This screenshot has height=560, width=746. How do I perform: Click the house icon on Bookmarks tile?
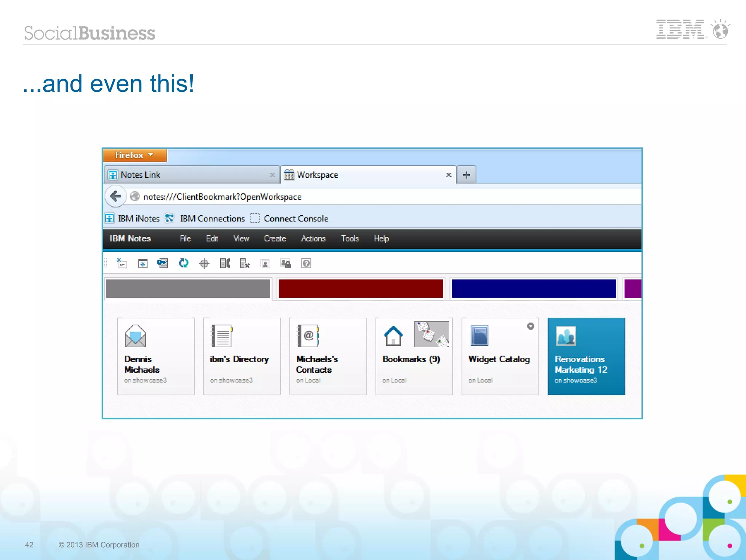393,336
